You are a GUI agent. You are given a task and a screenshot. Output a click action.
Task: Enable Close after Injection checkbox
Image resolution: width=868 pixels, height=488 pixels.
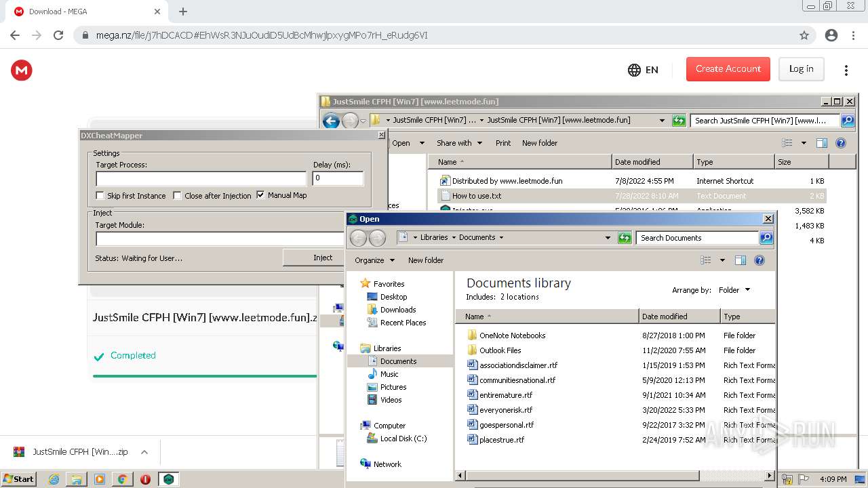click(x=178, y=196)
